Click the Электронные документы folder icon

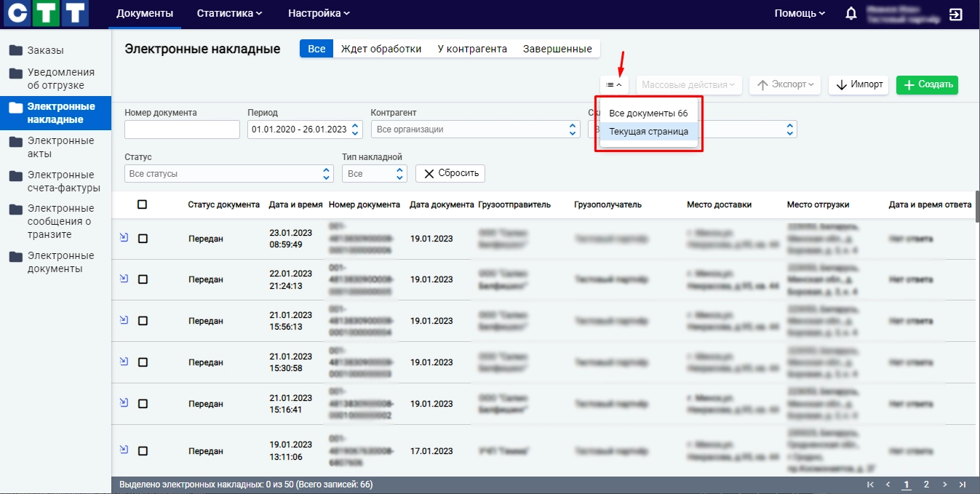[x=15, y=256]
